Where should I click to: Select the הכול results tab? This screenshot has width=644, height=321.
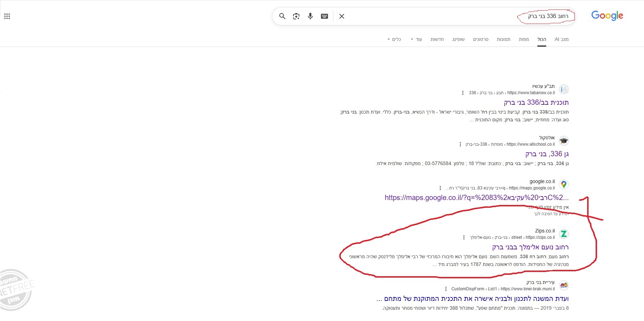coord(542,39)
